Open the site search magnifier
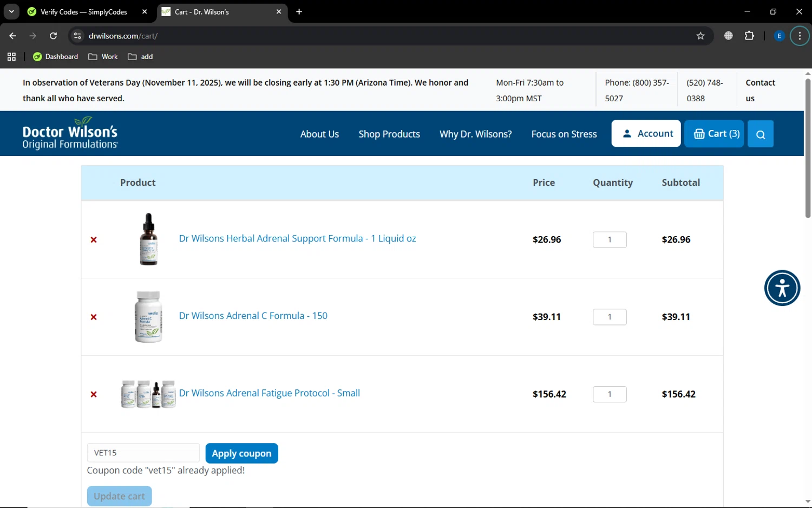The width and height of the screenshot is (812, 508). [761, 134]
